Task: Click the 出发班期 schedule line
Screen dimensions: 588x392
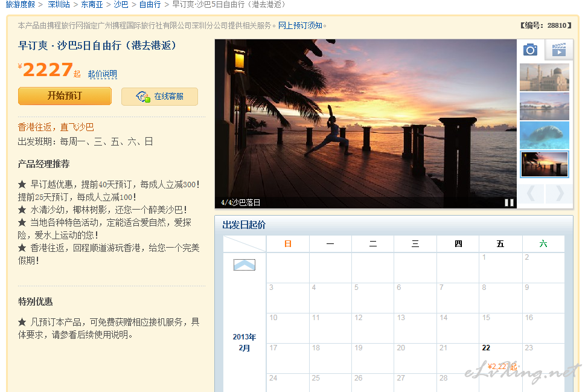Action: point(85,141)
